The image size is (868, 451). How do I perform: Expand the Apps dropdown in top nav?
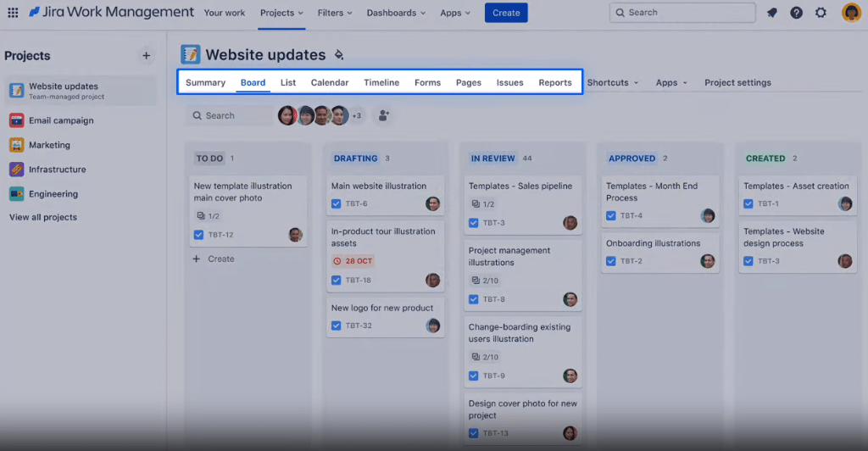pos(455,12)
